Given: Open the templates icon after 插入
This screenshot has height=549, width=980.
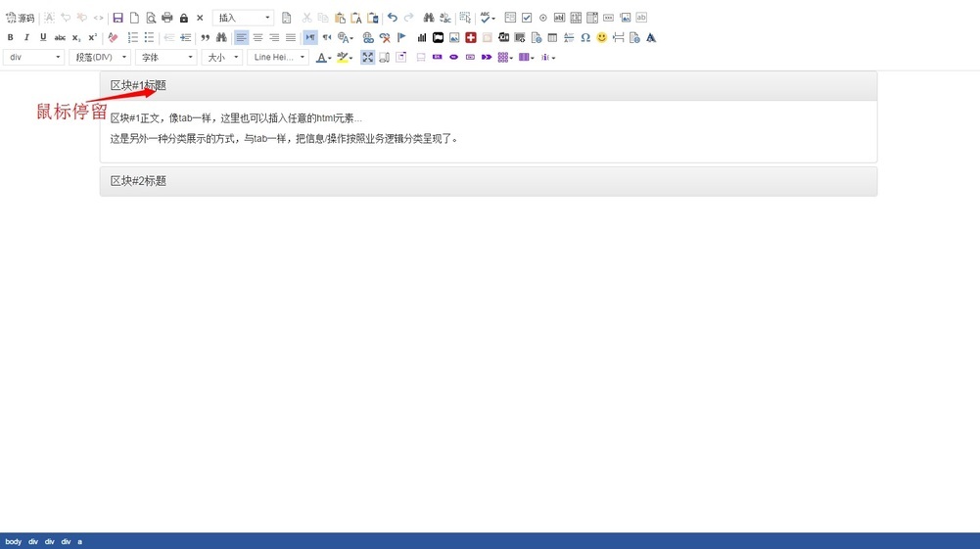Looking at the screenshot, I should point(286,19).
